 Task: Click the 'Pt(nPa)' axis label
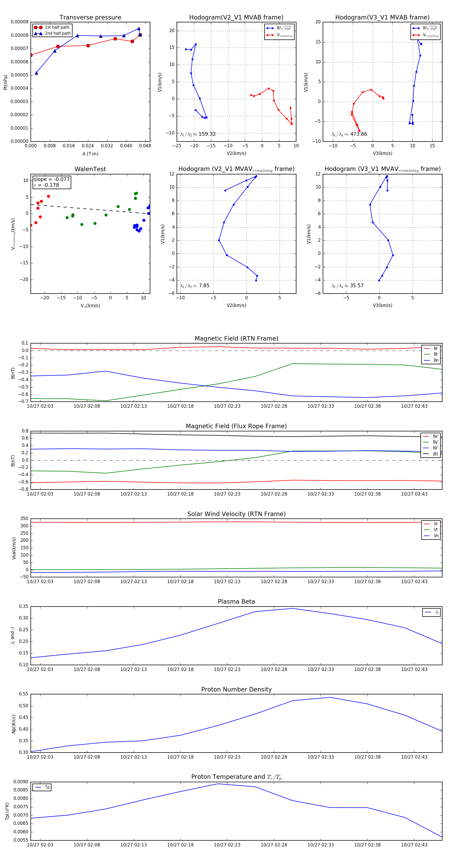point(5,82)
